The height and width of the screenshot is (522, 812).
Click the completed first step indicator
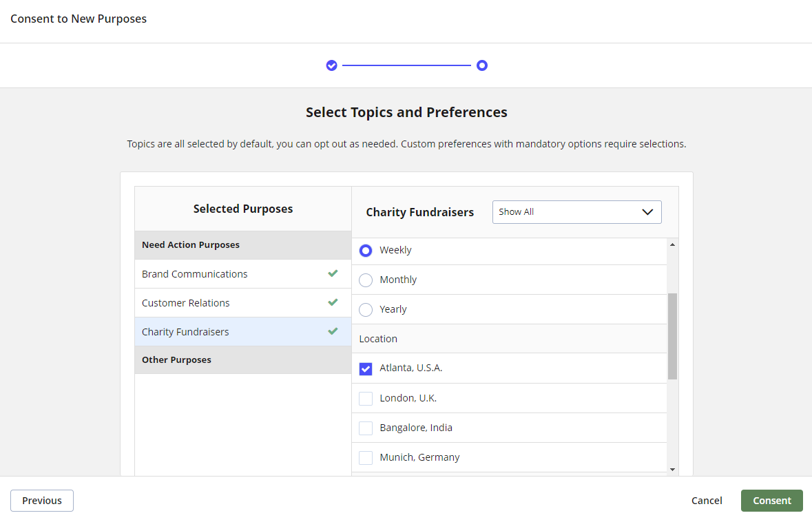[x=332, y=65]
